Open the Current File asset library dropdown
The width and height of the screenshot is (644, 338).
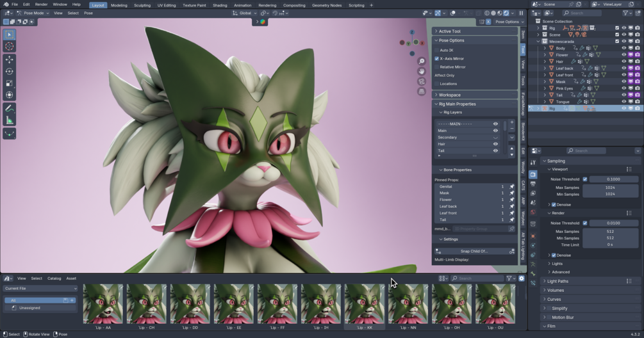tap(40, 288)
